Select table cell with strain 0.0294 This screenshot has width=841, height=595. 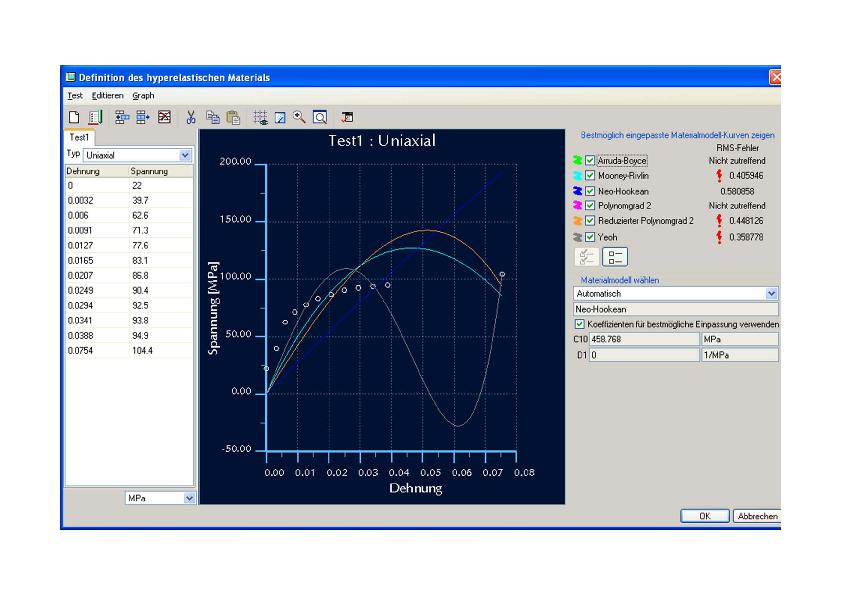(97, 305)
